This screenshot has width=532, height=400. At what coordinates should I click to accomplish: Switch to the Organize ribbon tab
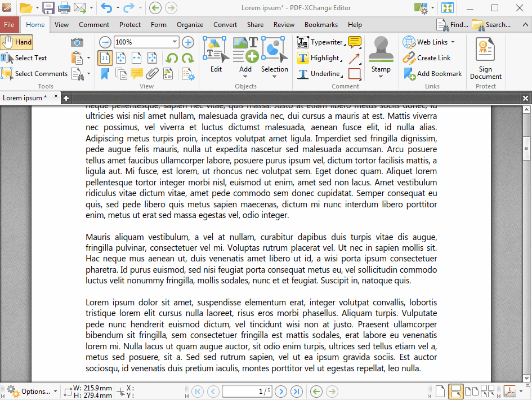pyautogui.click(x=190, y=25)
